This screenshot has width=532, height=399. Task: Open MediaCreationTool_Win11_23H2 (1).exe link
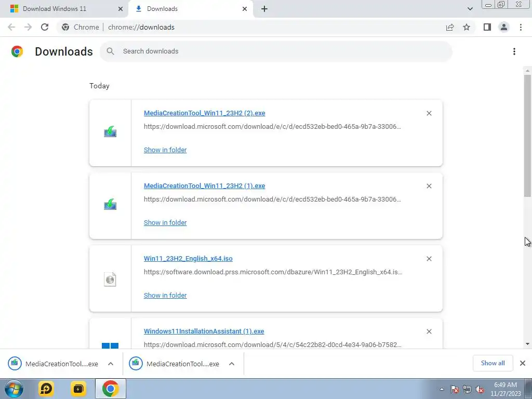(x=204, y=185)
